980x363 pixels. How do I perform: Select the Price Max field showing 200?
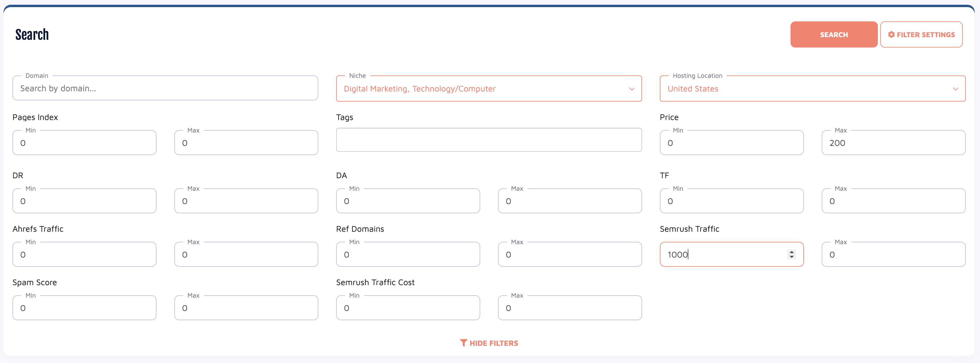(893, 143)
